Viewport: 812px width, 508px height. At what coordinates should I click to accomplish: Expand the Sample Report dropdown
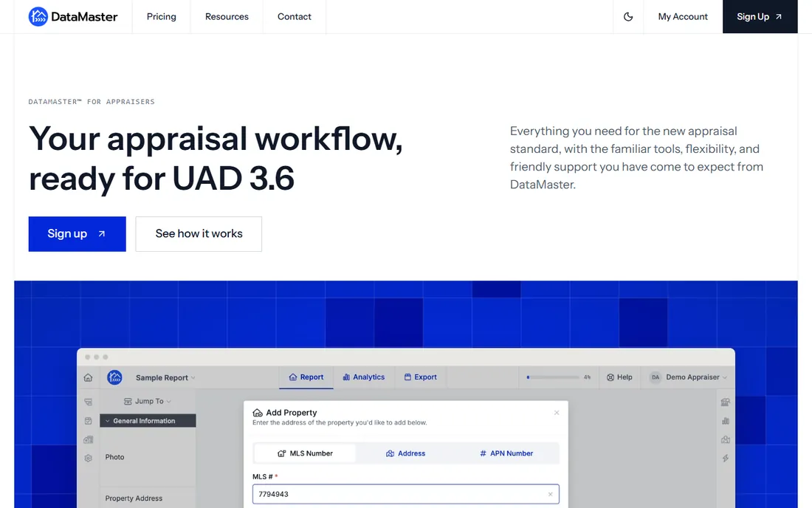pyautogui.click(x=165, y=378)
